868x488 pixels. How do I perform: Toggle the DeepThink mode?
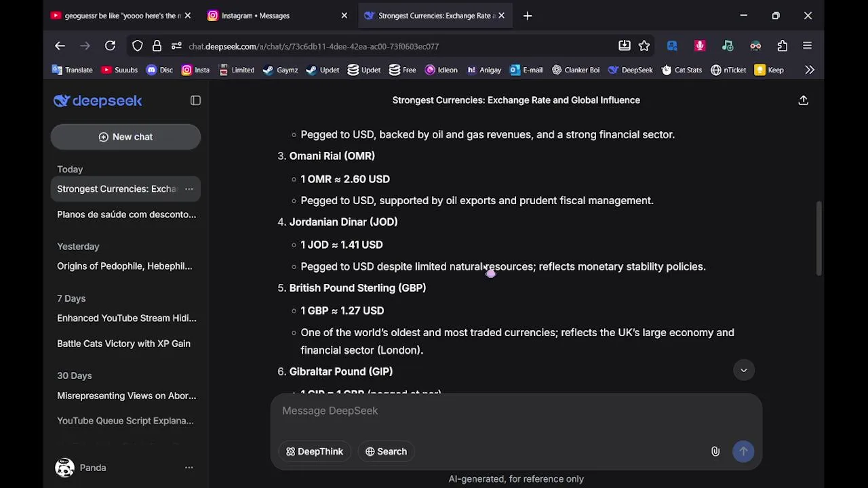[x=315, y=451]
